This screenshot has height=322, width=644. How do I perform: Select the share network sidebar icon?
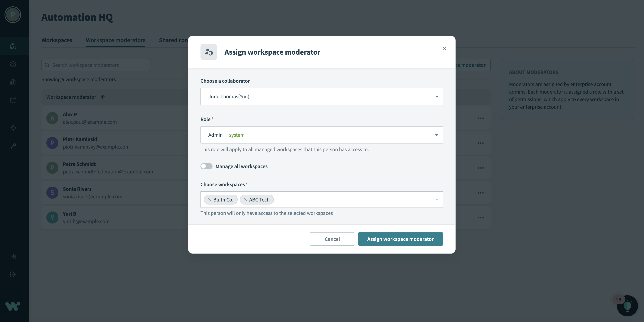click(x=13, y=128)
